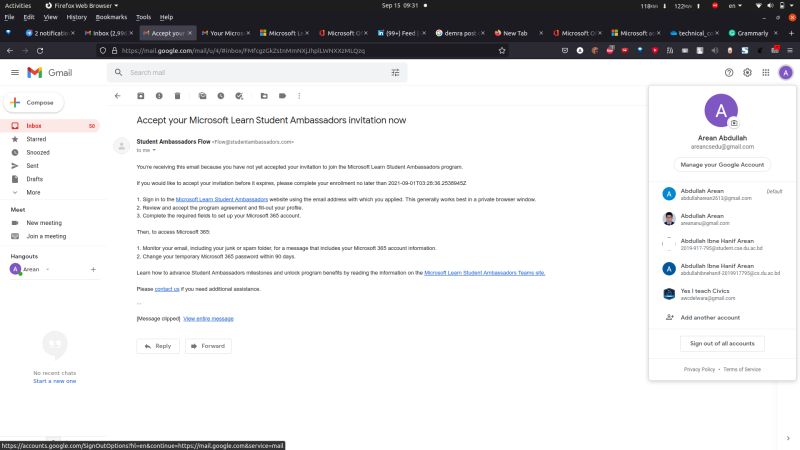The image size is (800, 450).
Task: Open the three-dot more actions menu
Action: pos(299,96)
